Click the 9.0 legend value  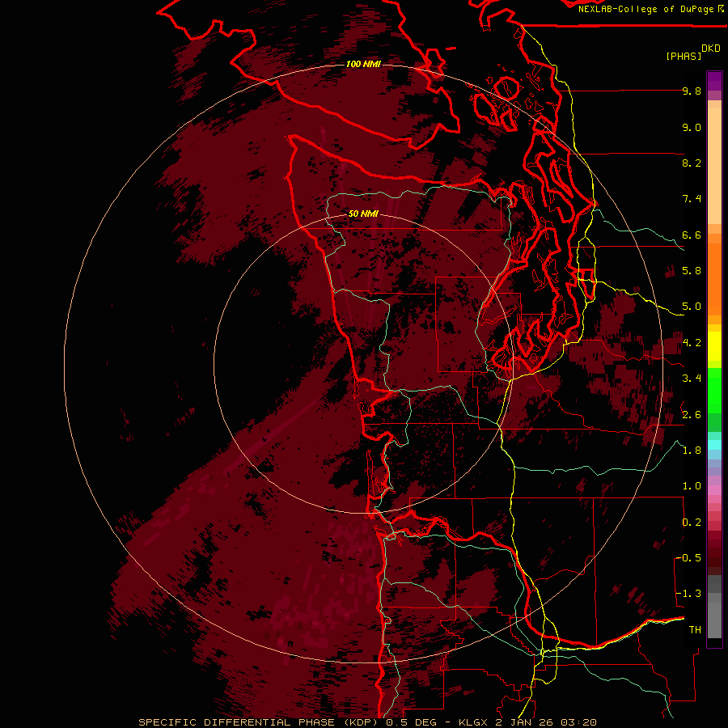pyautogui.click(x=692, y=127)
